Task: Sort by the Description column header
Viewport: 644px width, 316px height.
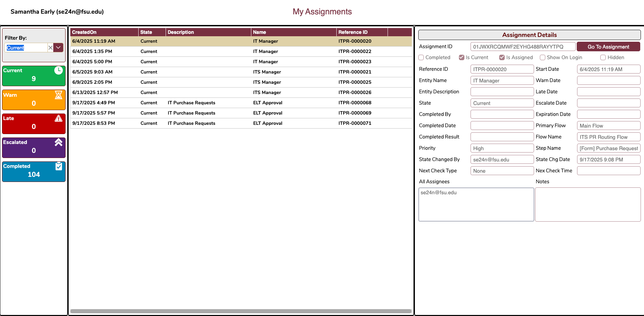Action: pyautogui.click(x=208, y=32)
